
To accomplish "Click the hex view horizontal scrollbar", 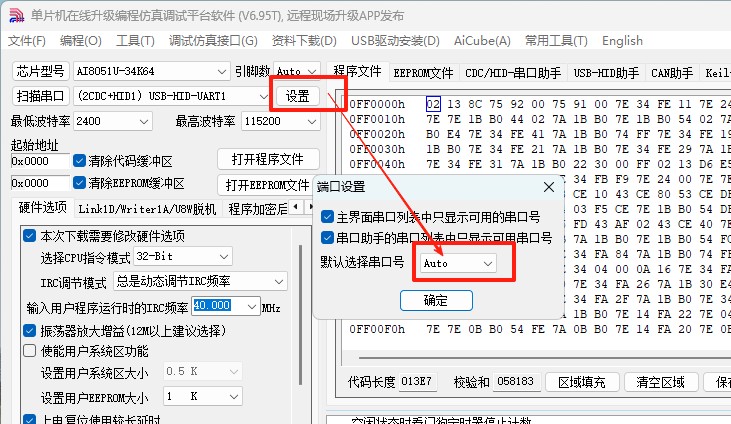I will pos(543,358).
